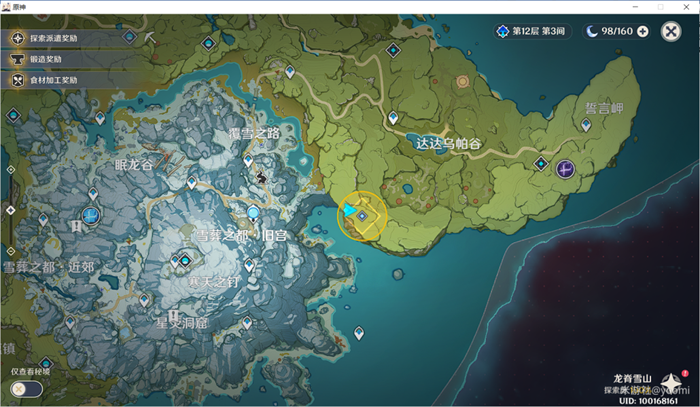Close the map with X button
The height and width of the screenshot is (407, 700).
pos(671,31)
